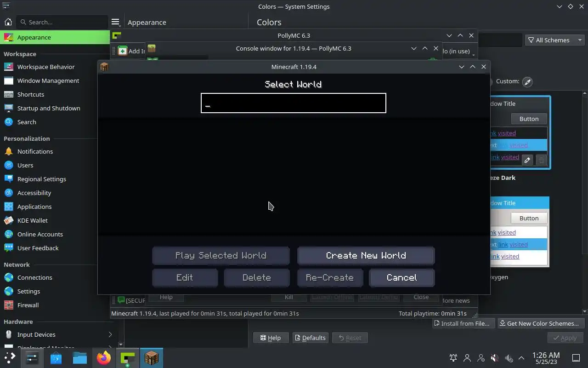Open the Dolphin file manager taskbar icon
Image resolution: width=588 pixels, height=368 pixels.
tap(80, 358)
